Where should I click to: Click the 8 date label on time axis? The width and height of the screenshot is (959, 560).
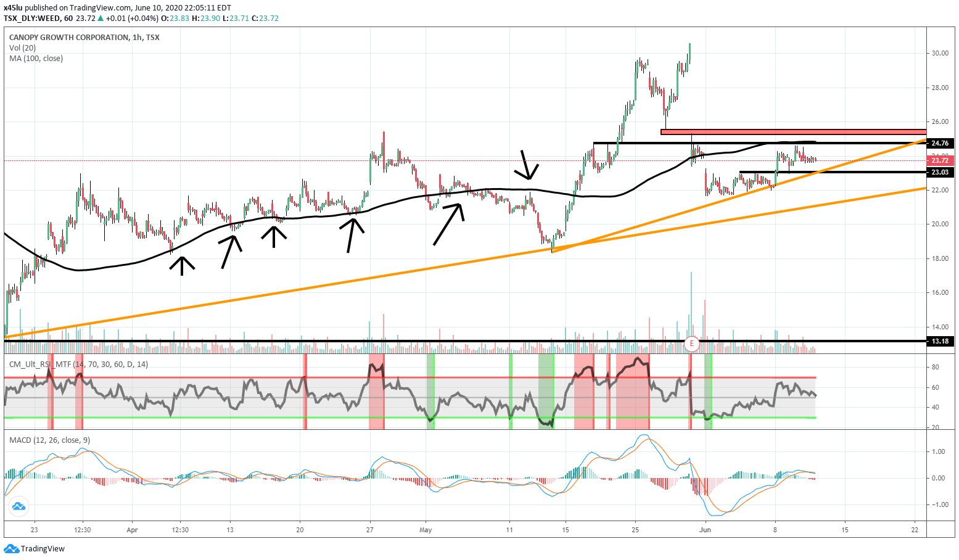point(775,530)
